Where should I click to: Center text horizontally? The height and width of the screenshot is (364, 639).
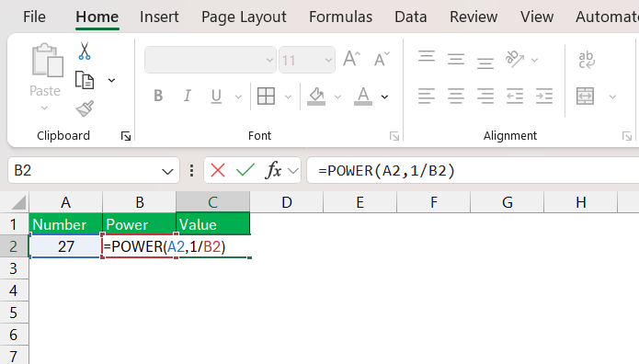pyautogui.click(x=456, y=97)
